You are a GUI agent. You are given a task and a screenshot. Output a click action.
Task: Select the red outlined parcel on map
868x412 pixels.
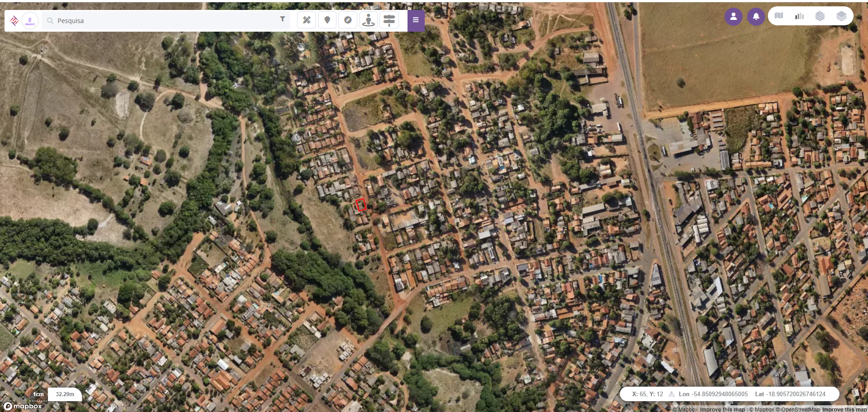coord(361,205)
